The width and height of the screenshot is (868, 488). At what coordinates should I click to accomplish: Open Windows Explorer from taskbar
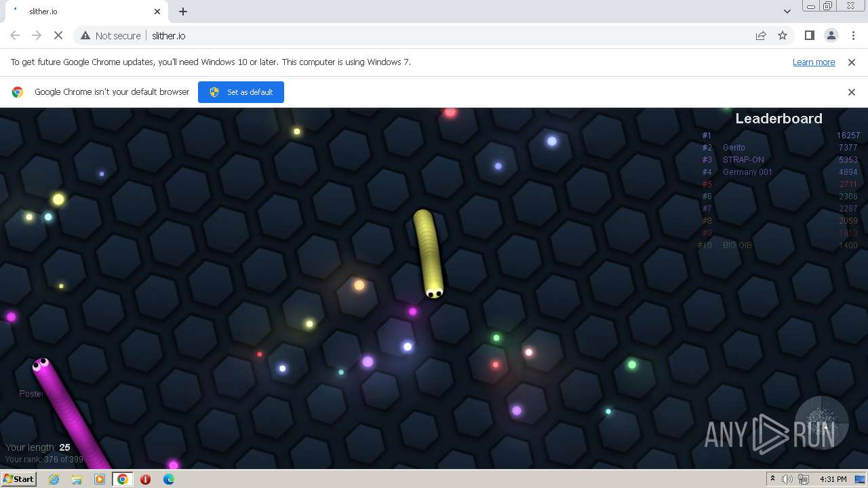(x=77, y=479)
